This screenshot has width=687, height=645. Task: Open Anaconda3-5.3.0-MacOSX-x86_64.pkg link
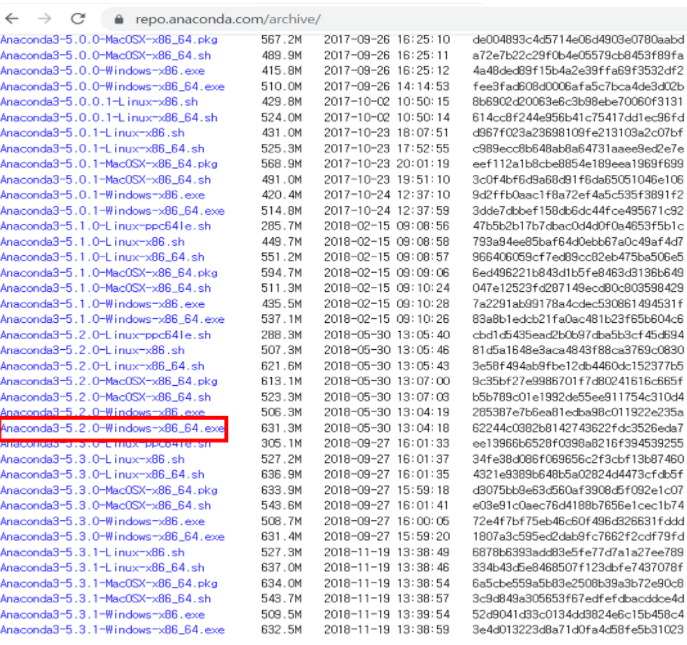pyautogui.click(x=109, y=491)
